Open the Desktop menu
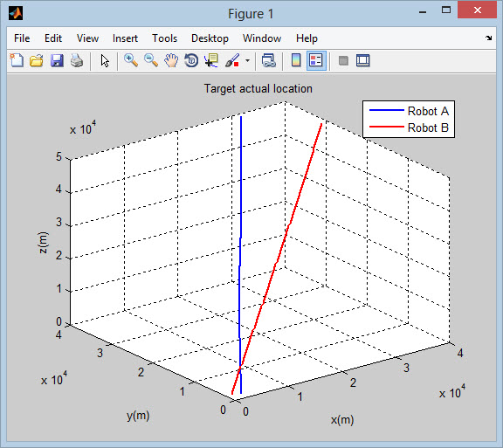 pyautogui.click(x=210, y=38)
